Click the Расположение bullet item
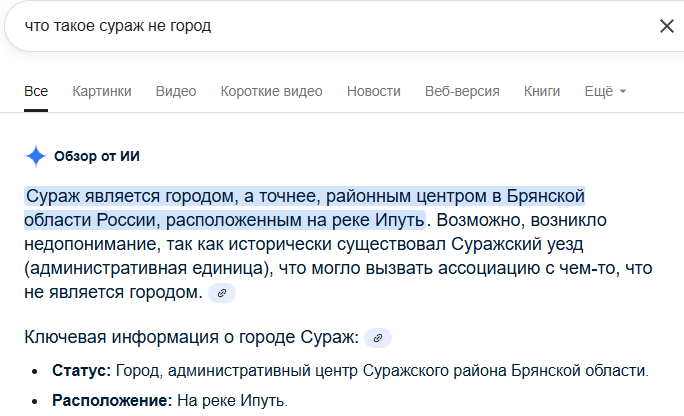This screenshot has height=416, width=684. click(x=169, y=401)
